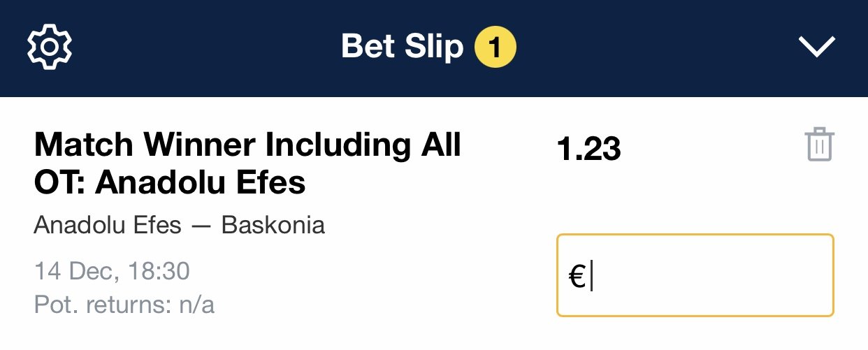Click the 14 Dec, 18:30 match time
This screenshot has width=868, height=350.
pyautogui.click(x=112, y=271)
